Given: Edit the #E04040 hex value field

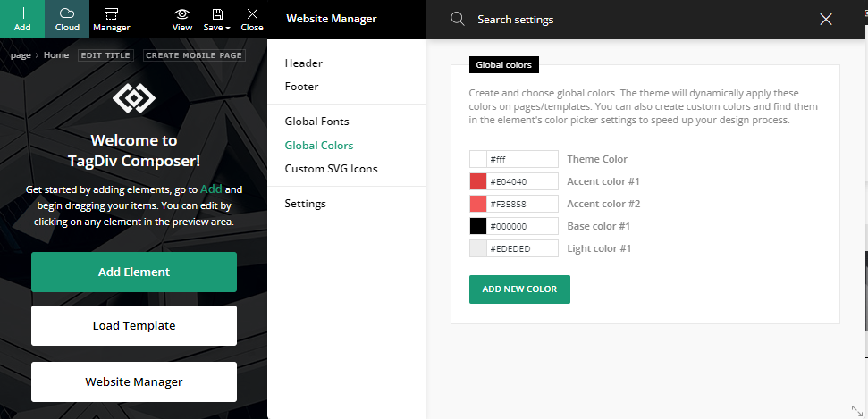Looking at the screenshot, I should tap(523, 181).
